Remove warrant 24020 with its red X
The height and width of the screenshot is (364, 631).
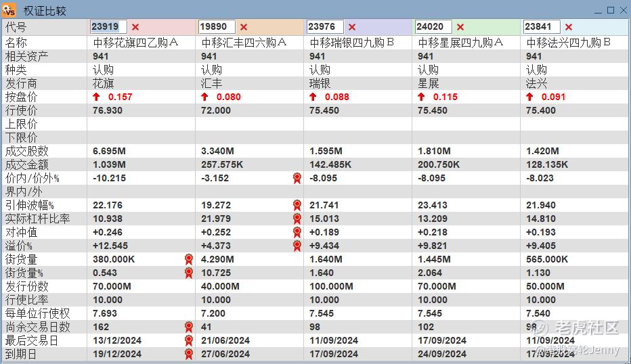coord(460,27)
